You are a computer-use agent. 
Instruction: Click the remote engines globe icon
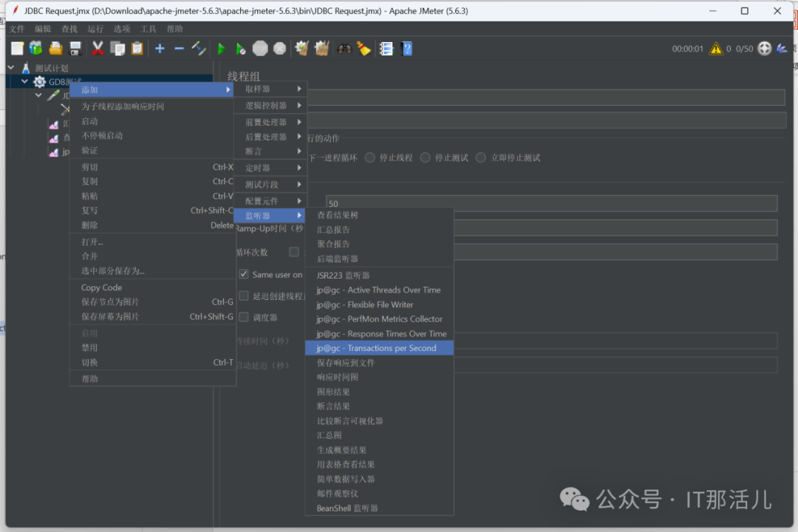(x=765, y=48)
